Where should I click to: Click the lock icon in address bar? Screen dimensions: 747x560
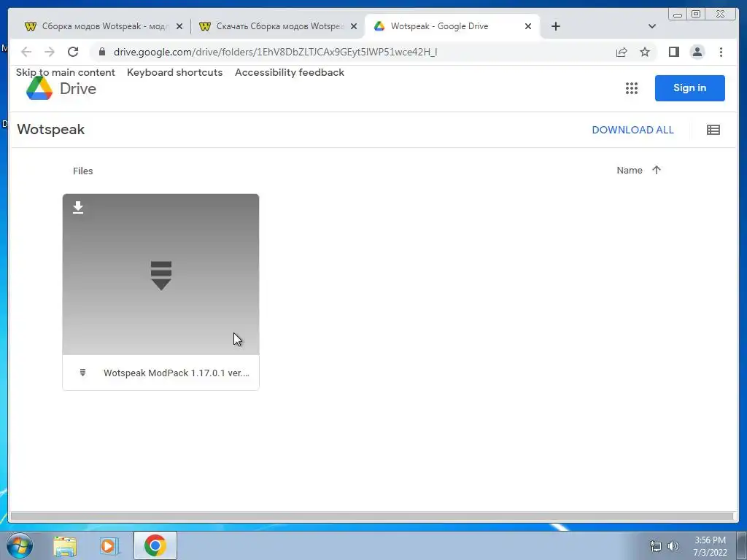[x=102, y=52]
